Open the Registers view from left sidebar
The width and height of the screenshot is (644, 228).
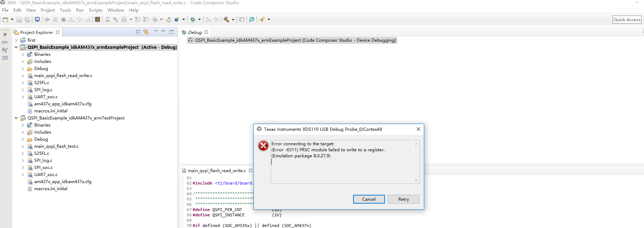[5, 58]
